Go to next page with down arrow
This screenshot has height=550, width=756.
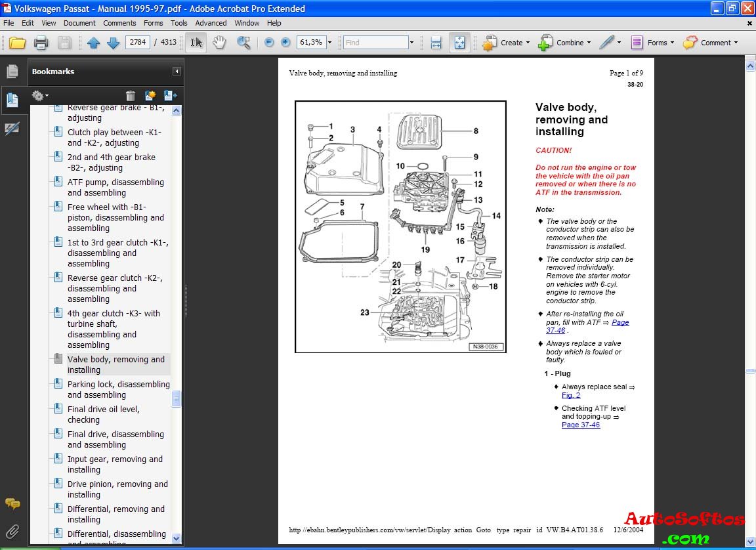point(113,43)
